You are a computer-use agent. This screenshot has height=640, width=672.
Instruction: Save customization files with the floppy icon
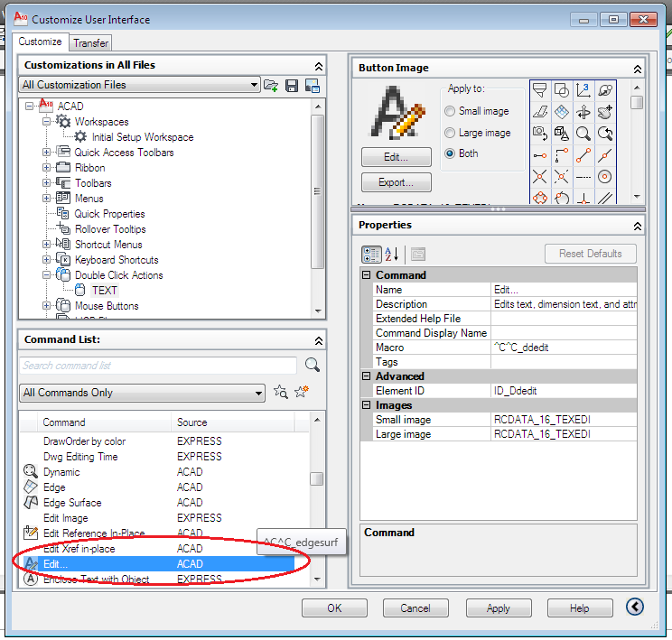point(292,85)
